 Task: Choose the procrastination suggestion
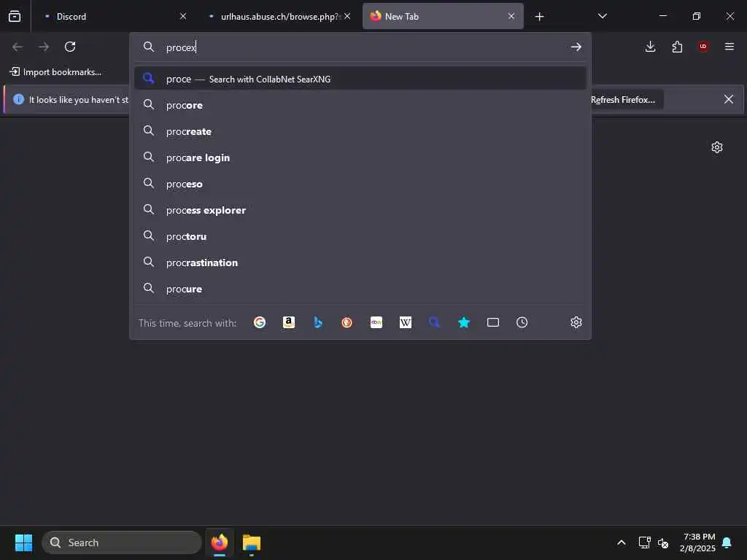click(x=360, y=262)
